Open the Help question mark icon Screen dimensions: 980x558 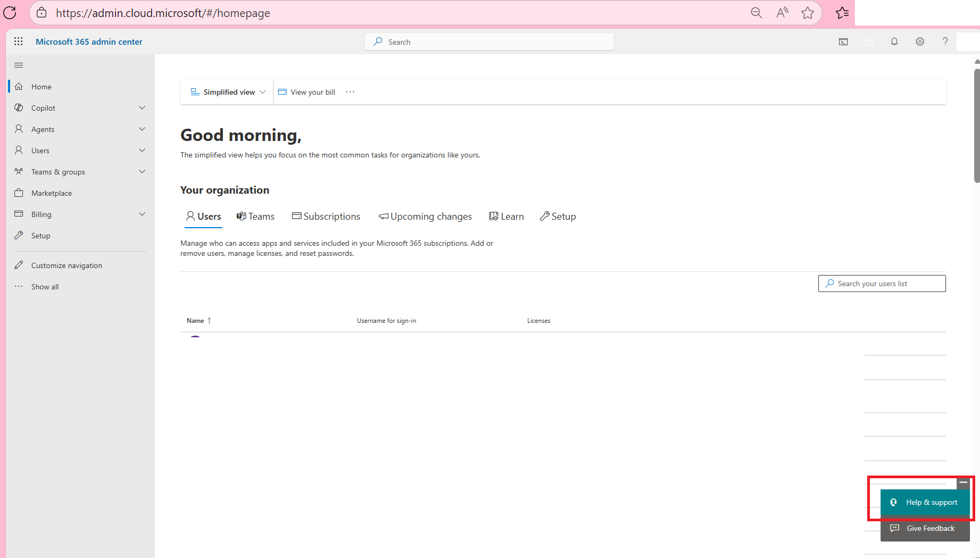tap(945, 41)
